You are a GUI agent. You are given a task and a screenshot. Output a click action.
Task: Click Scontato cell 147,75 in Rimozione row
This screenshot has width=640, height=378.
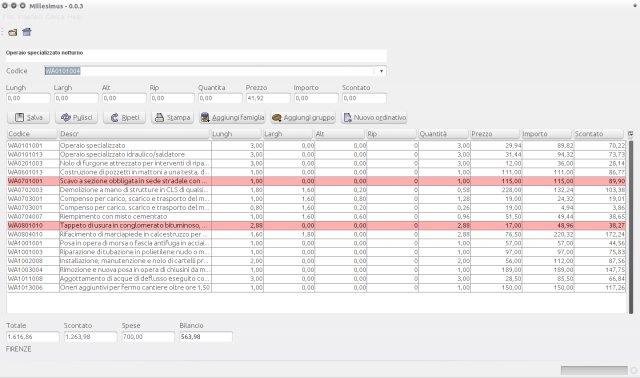tap(600, 270)
